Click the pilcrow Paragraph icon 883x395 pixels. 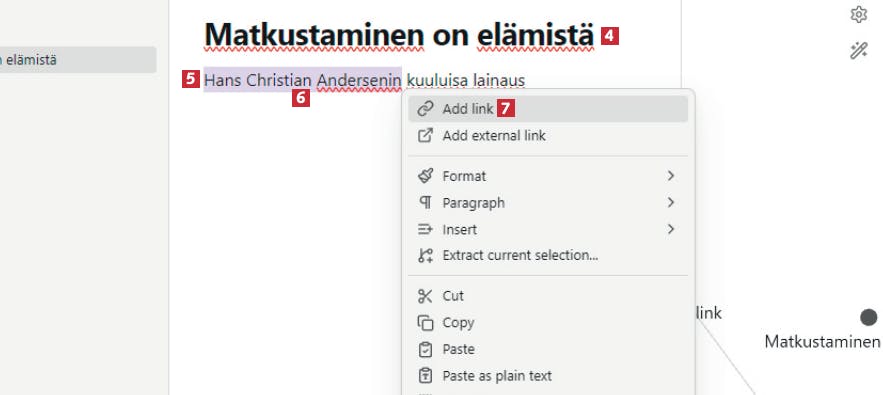(425, 202)
